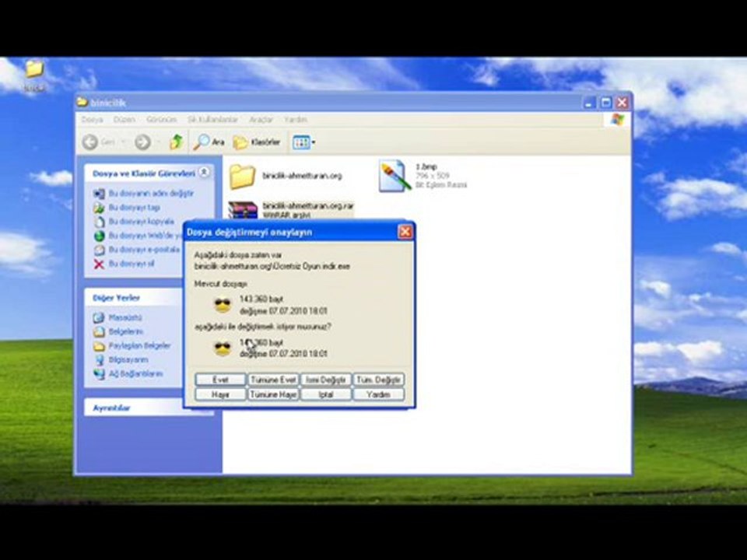
Task: Click Bu dosyayı e-postala link
Action: 144,250
